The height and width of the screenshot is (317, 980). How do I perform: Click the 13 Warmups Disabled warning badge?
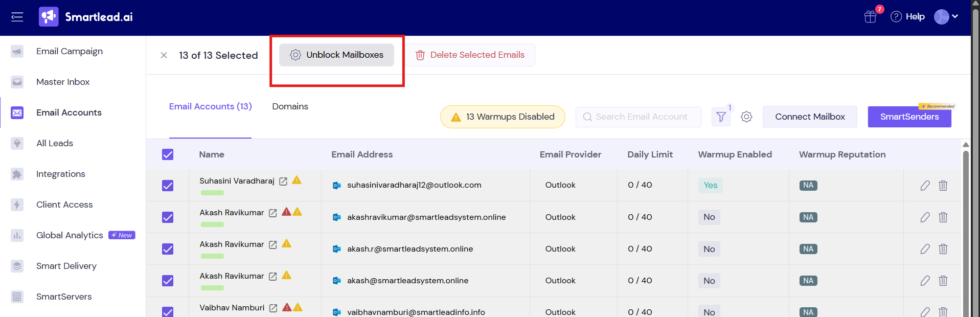point(503,117)
